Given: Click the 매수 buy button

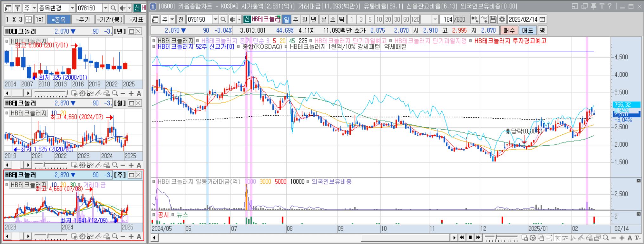Looking at the screenshot, I should [509, 30].
